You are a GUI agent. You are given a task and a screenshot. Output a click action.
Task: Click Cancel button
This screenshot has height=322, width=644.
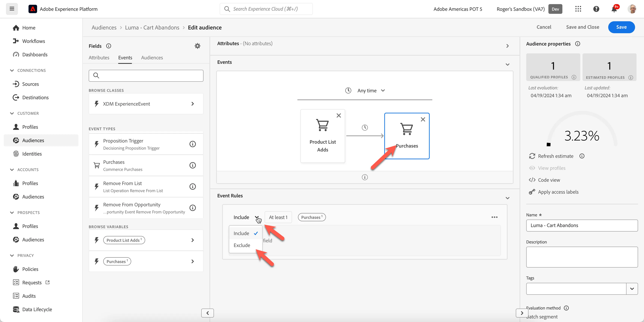tap(544, 27)
